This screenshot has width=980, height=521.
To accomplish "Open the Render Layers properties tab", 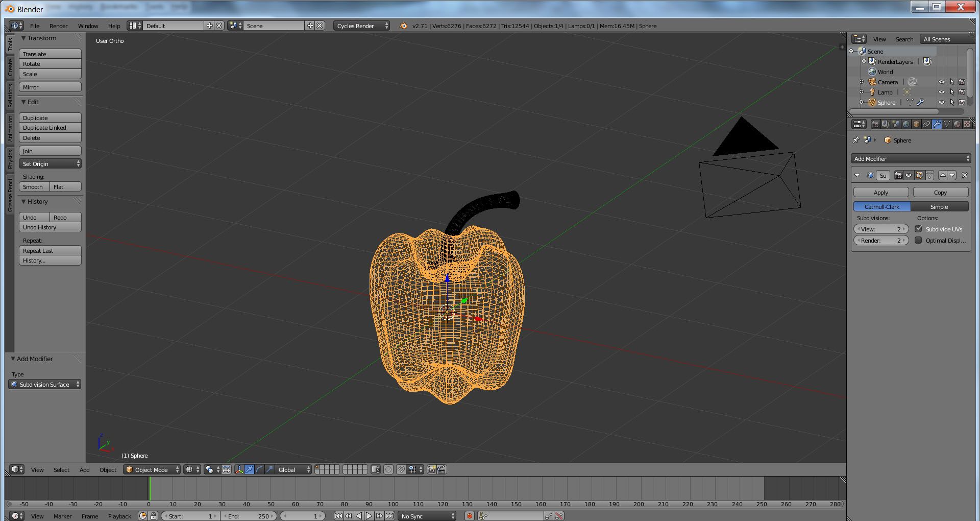I will (x=886, y=124).
